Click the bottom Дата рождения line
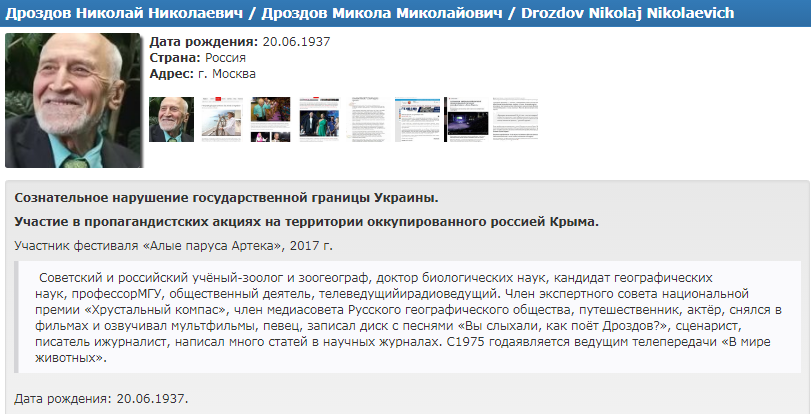This screenshot has height=414, width=811. tap(101, 399)
